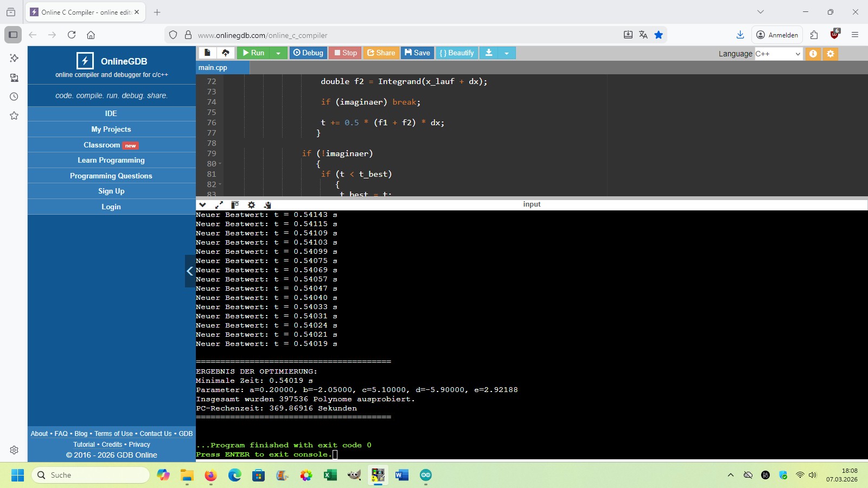The height and width of the screenshot is (488, 868).
Task: Select the main.cpp file tab
Action: point(213,68)
